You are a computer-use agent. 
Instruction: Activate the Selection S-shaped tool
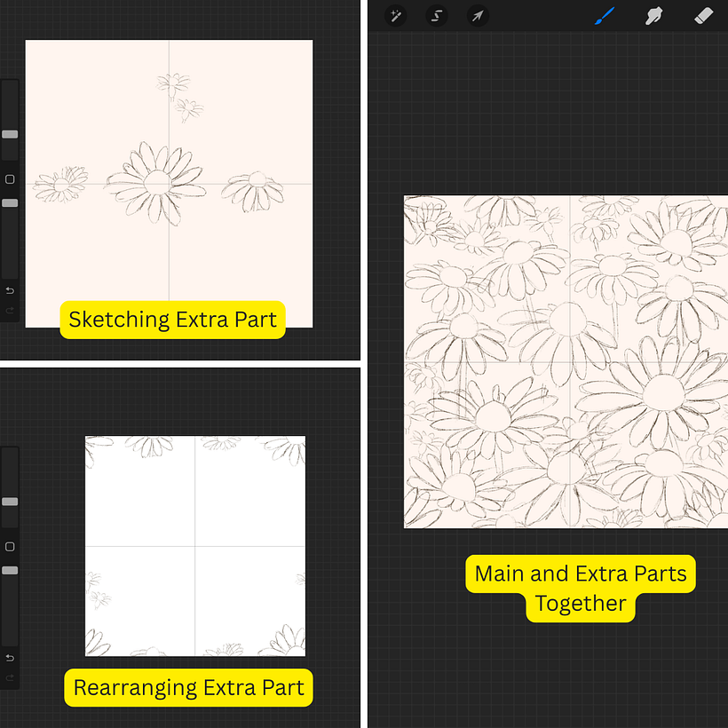click(437, 16)
